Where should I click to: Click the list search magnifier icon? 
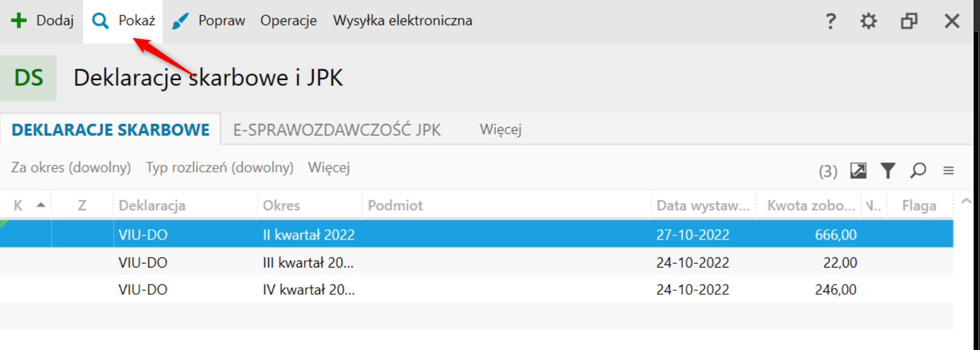[918, 170]
